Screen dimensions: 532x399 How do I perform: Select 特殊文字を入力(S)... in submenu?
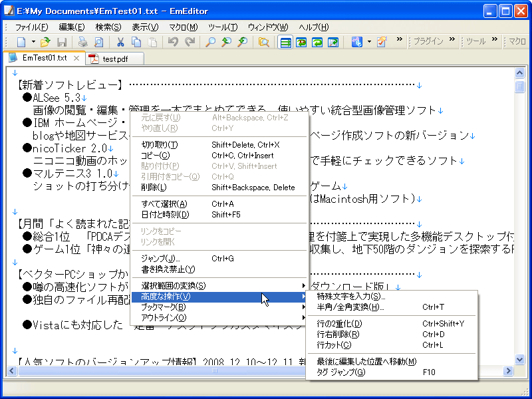[x=392, y=297]
